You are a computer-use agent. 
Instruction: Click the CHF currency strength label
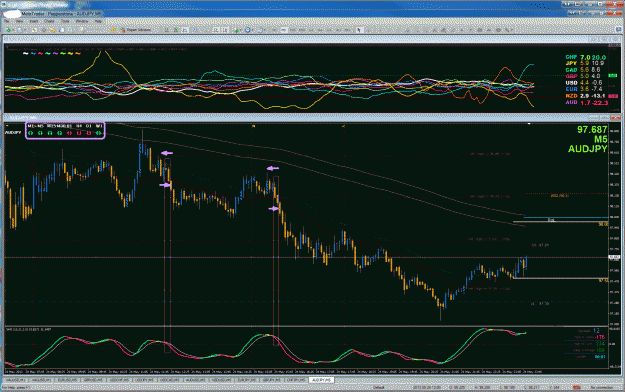tap(571, 57)
